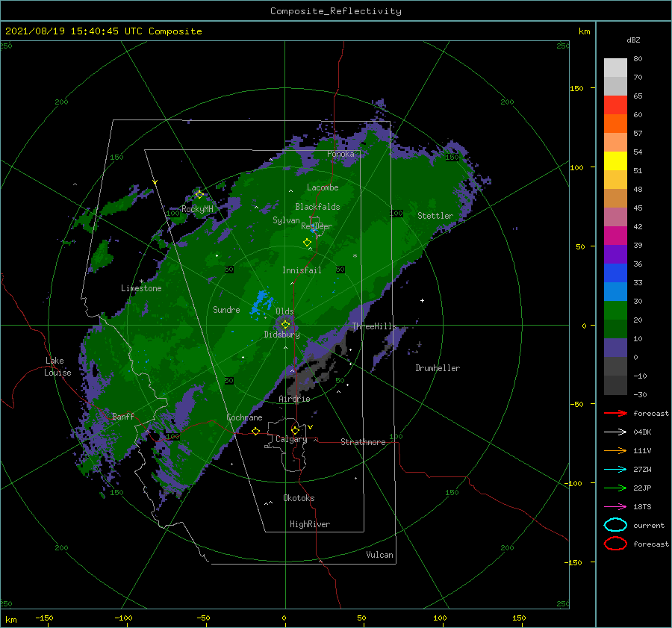Screen dimensions: 672x628
Task: Click the Sylvan label on map
Action: click(286, 220)
